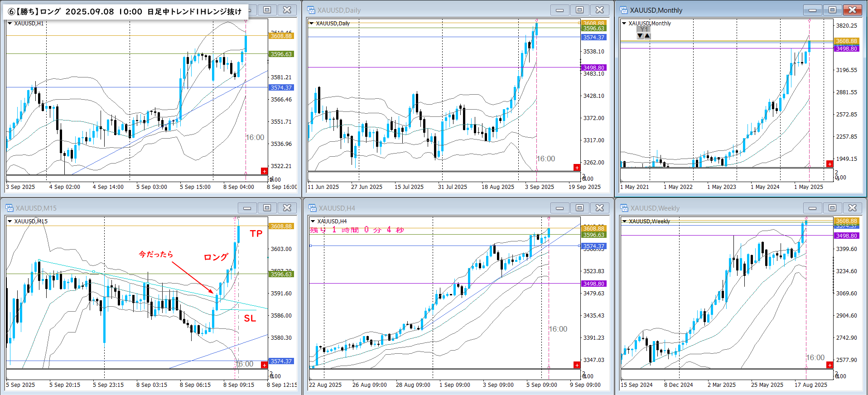Expand triangle beside XAUUSD,H4 chart label
Image resolution: width=868 pixels, height=395 pixels.
pos(313,221)
